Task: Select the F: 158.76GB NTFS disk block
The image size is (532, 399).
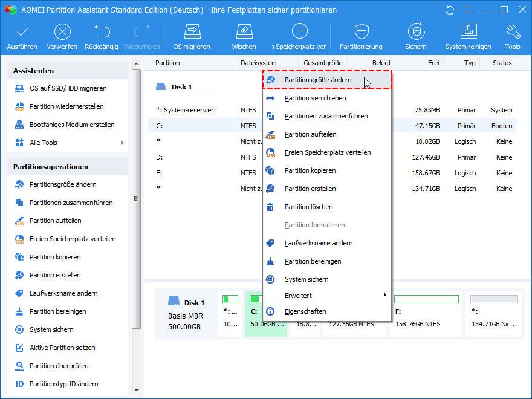Action: click(x=426, y=314)
